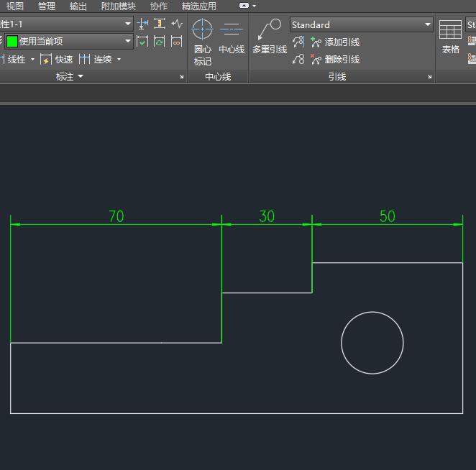
Task: Click 删除引线 remove leader
Action: [x=335, y=59]
